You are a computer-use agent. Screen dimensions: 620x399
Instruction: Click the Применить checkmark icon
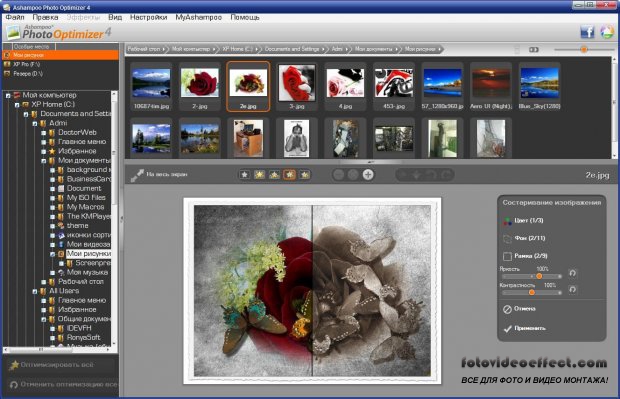(508, 328)
